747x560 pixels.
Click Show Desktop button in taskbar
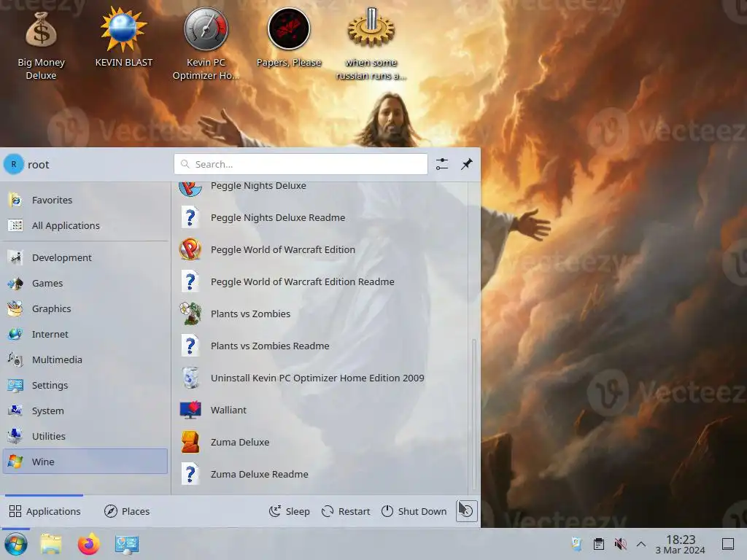(728, 544)
